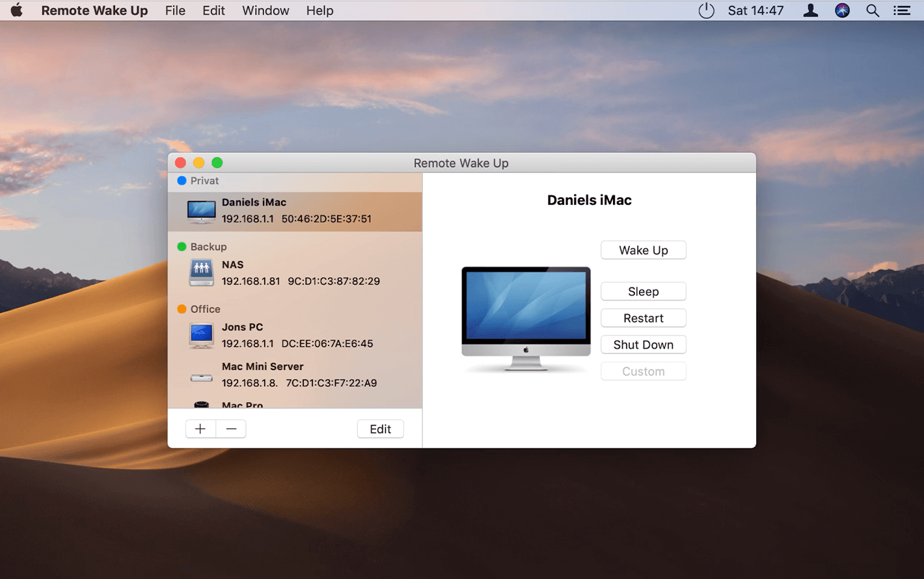Click the Jons PC monitor icon
Image resolution: width=924 pixels, height=579 pixels.
pyautogui.click(x=201, y=335)
